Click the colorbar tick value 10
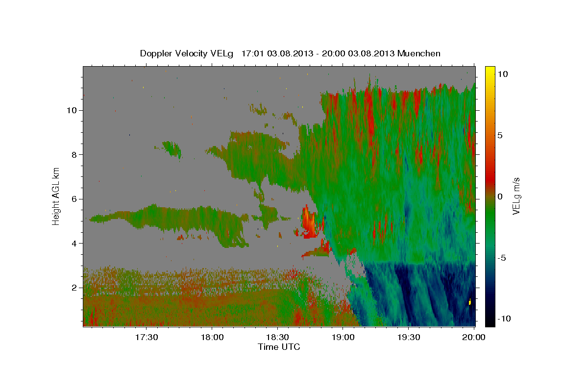The width and height of the screenshot is (588, 392). coord(504,73)
